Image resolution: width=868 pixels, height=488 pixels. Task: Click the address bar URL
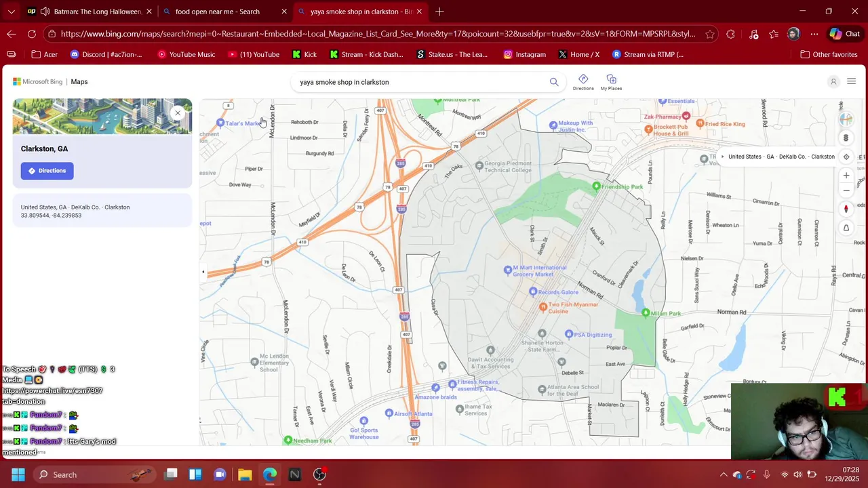tap(378, 34)
